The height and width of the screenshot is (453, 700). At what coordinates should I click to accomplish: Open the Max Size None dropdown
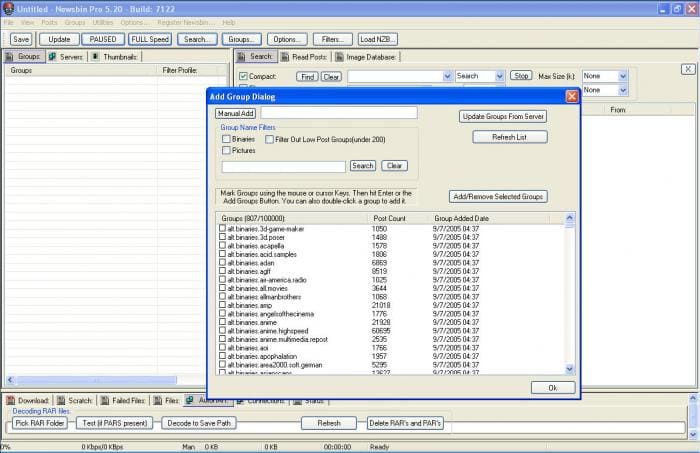click(623, 76)
